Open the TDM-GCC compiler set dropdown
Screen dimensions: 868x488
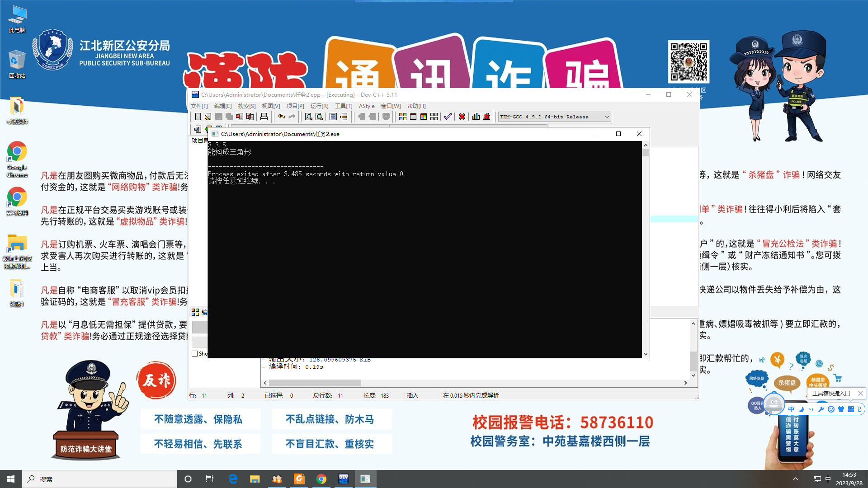tap(607, 117)
